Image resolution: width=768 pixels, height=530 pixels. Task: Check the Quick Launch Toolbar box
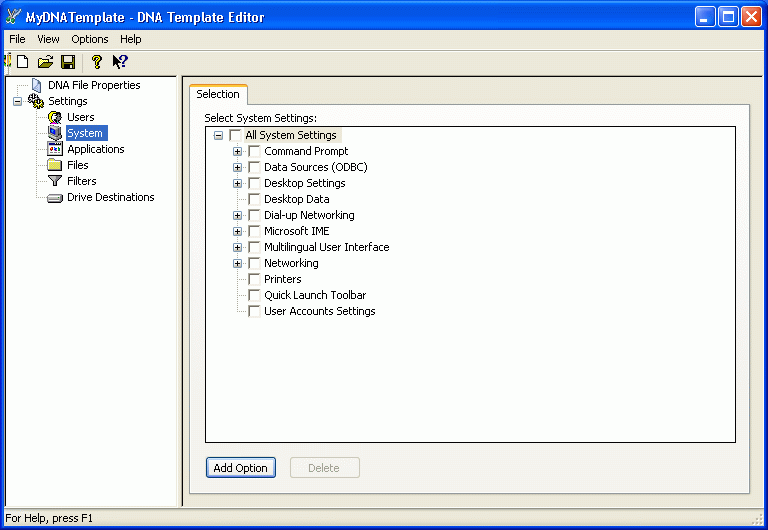pyautogui.click(x=254, y=295)
